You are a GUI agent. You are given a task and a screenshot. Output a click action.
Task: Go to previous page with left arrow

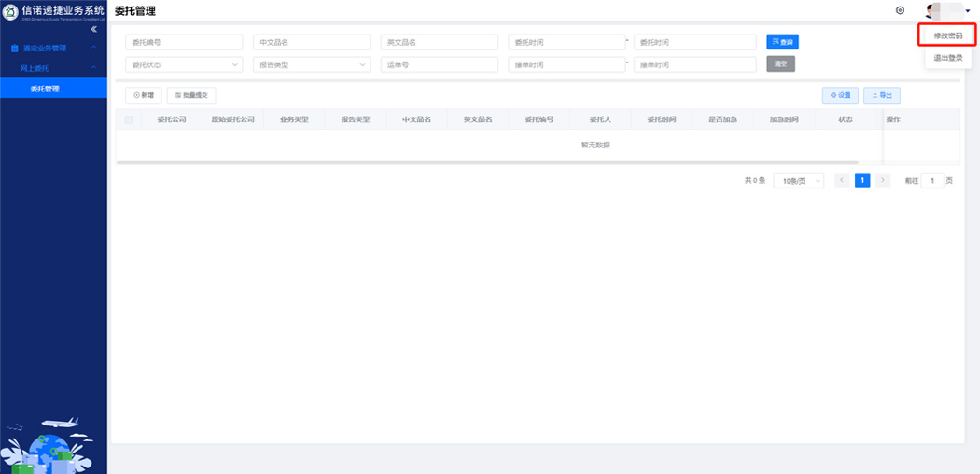point(842,180)
